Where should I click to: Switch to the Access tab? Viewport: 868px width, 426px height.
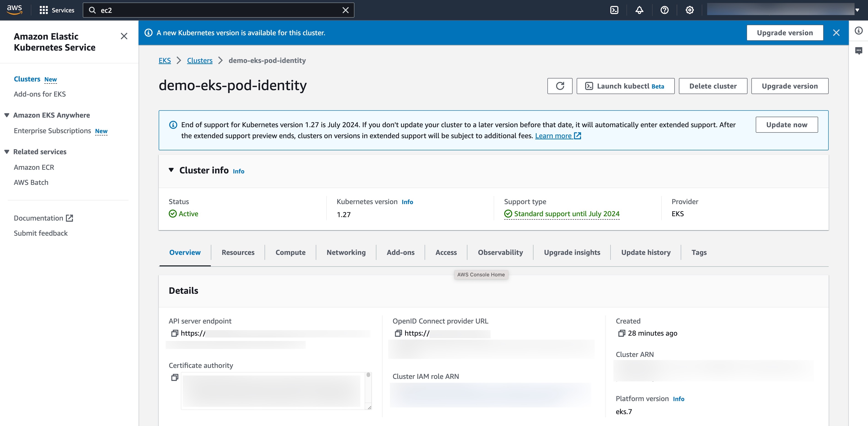446,252
